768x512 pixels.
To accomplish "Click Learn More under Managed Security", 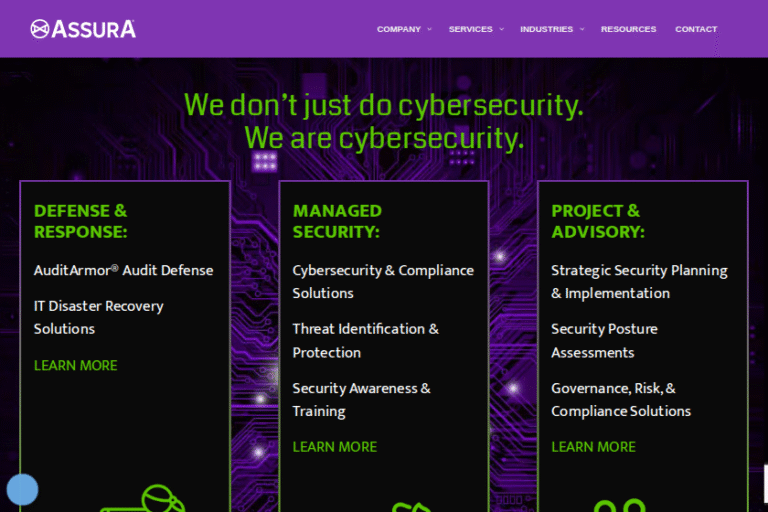I will click(335, 447).
